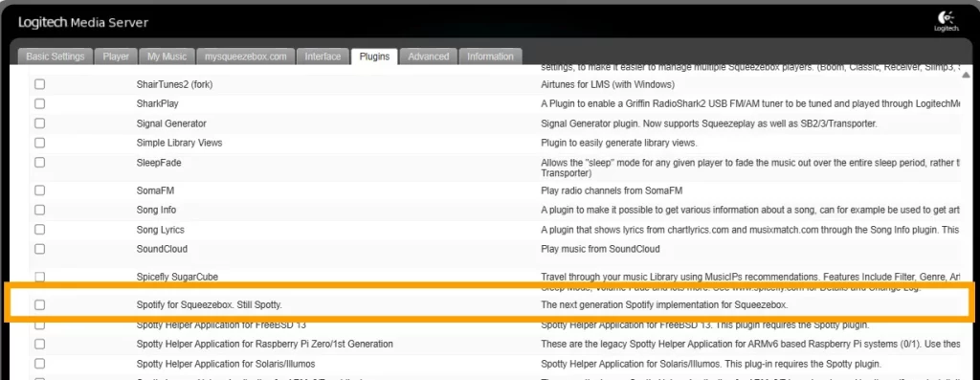Open the My Music tab
Viewport: 980px width, 380px height.
[167, 56]
